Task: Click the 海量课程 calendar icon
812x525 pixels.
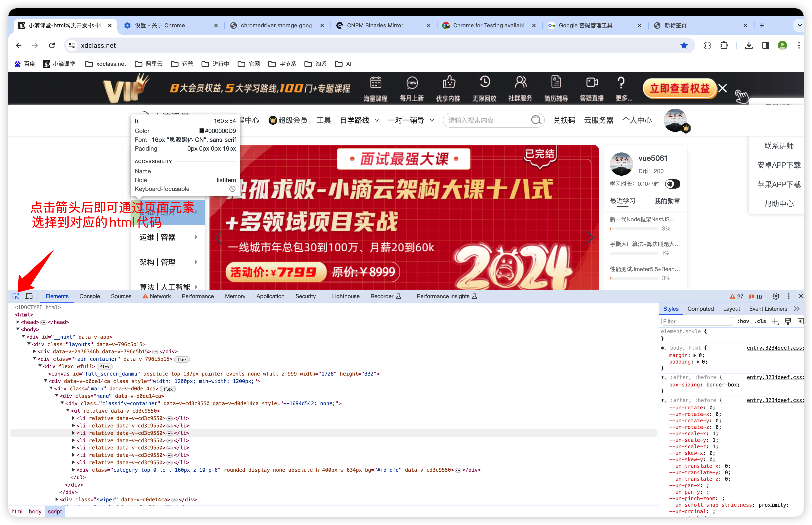Action: 376,82
